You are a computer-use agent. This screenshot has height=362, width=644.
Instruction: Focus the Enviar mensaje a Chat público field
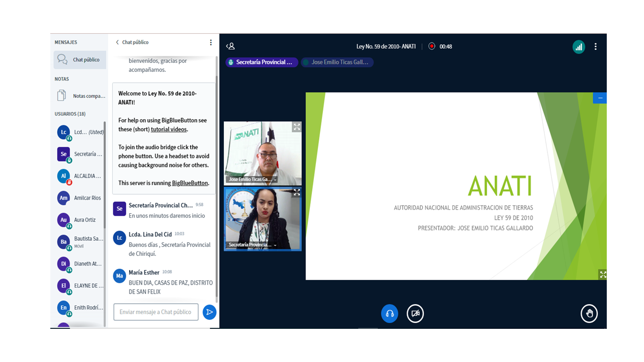(x=156, y=312)
